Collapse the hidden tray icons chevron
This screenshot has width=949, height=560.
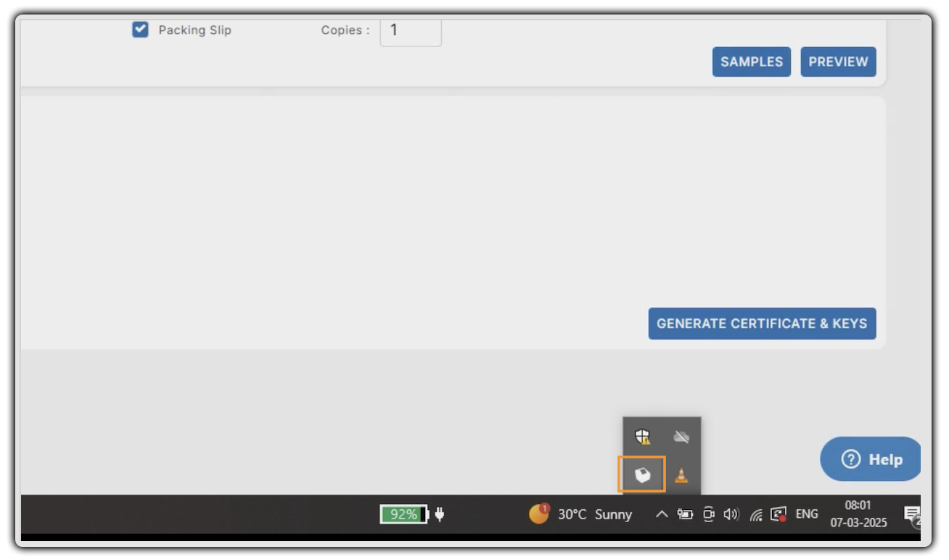(x=662, y=514)
